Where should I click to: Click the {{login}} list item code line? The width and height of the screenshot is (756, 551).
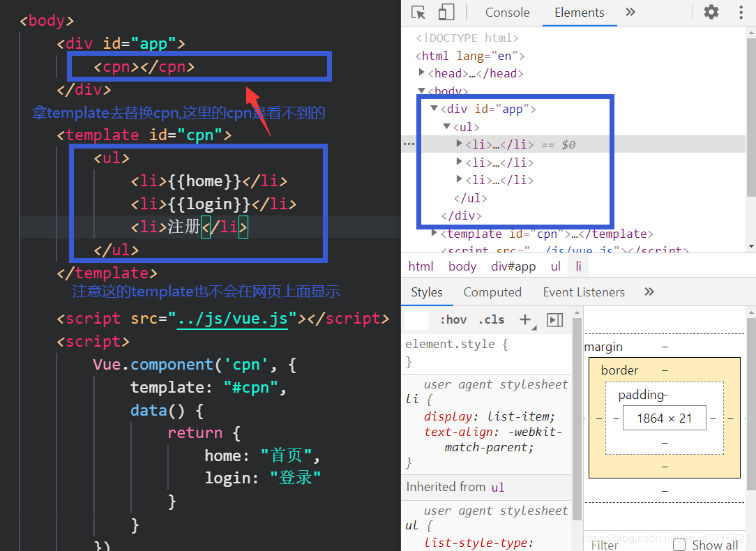(213, 204)
